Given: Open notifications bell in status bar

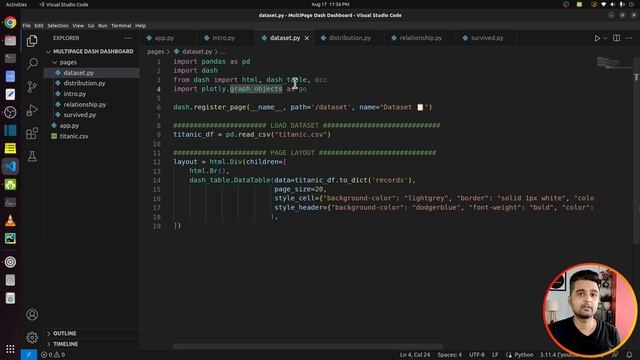Looking at the screenshot, I should tap(629, 354).
